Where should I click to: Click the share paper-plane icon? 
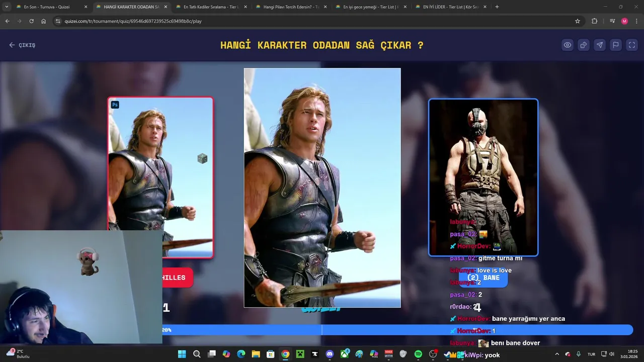point(600,45)
